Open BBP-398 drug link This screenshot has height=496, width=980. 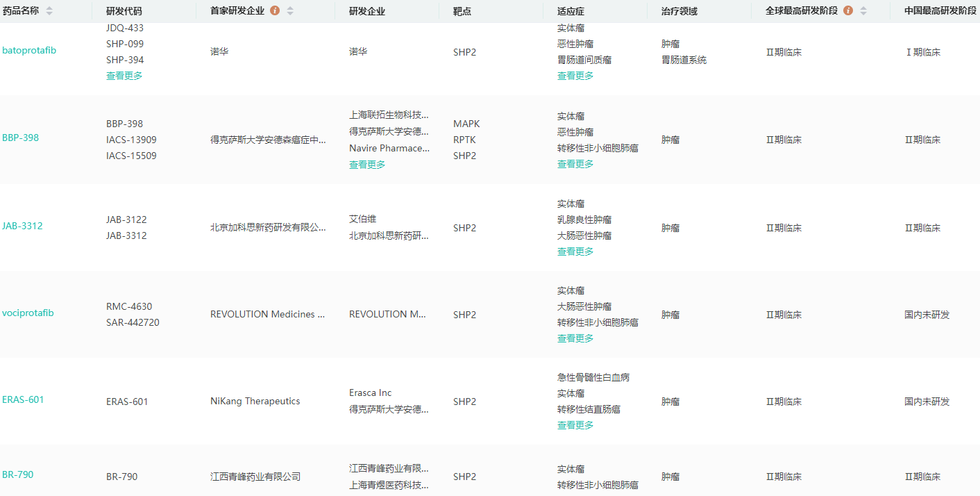click(21, 138)
